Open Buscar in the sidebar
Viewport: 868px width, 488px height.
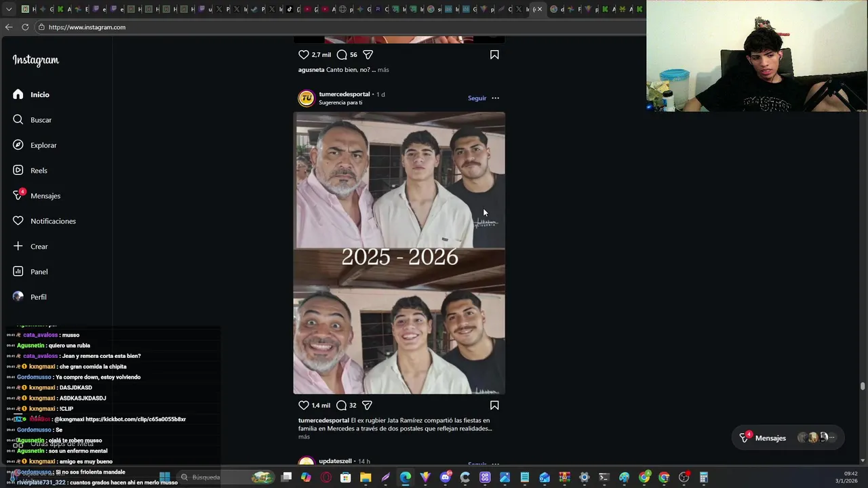pyautogui.click(x=32, y=120)
